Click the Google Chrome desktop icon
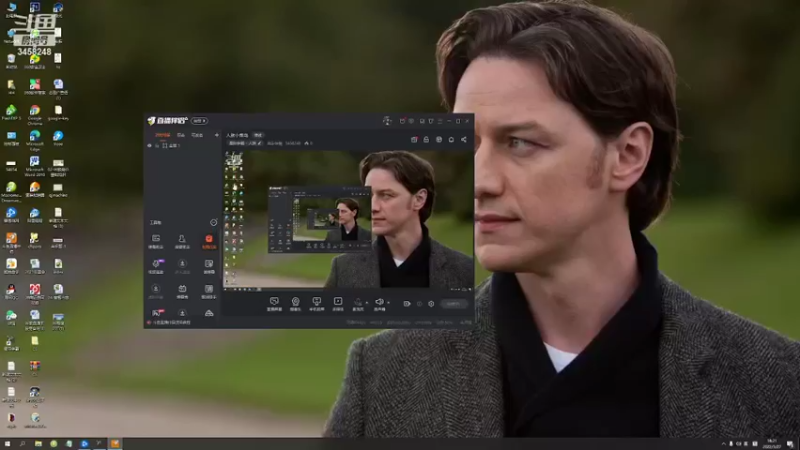800x450 pixels. [35, 114]
